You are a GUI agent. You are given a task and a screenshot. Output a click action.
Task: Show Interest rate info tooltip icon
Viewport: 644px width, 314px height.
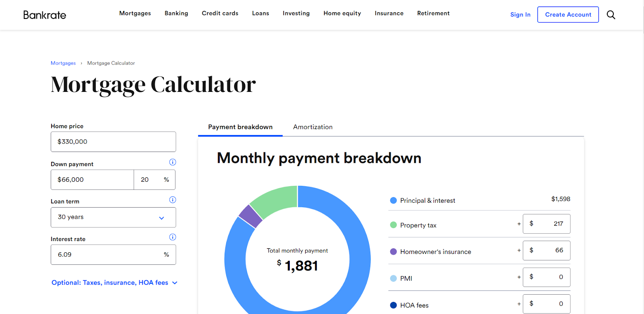pos(173,237)
